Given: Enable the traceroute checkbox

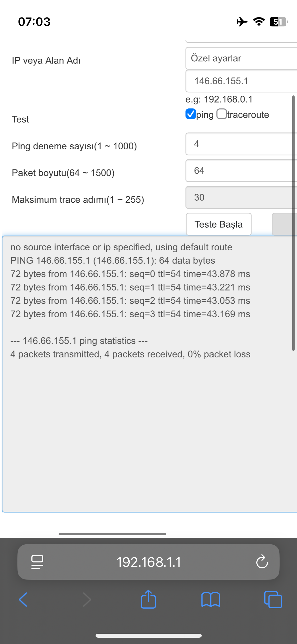Looking at the screenshot, I should pos(221,114).
